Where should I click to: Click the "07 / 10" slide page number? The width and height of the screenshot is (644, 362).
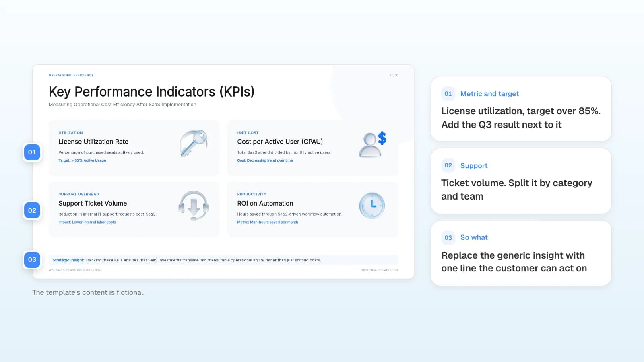pos(394,75)
